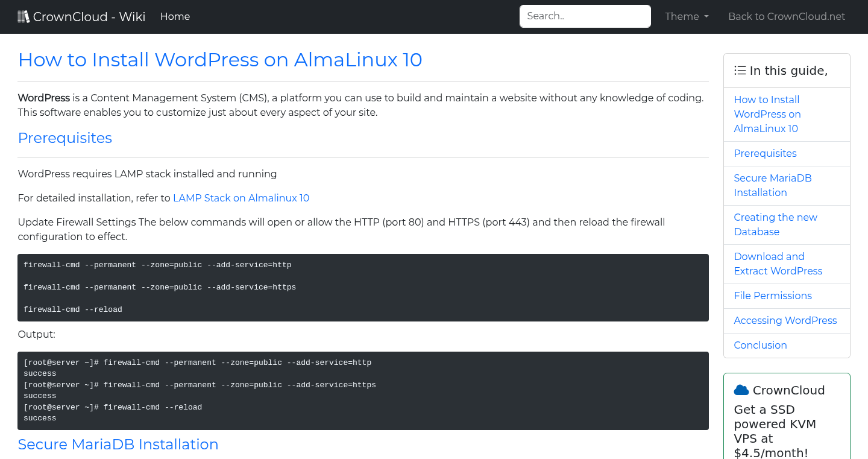This screenshot has height=459, width=868.
Task: Go to 'Accessing WordPress' from the guide list
Action: (785, 320)
